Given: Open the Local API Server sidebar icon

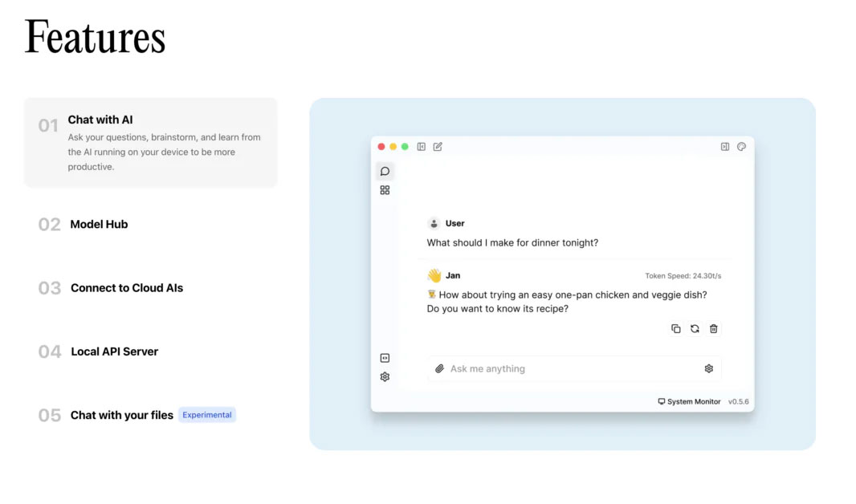Looking at the screenshot, I should [x=385, y=358].
